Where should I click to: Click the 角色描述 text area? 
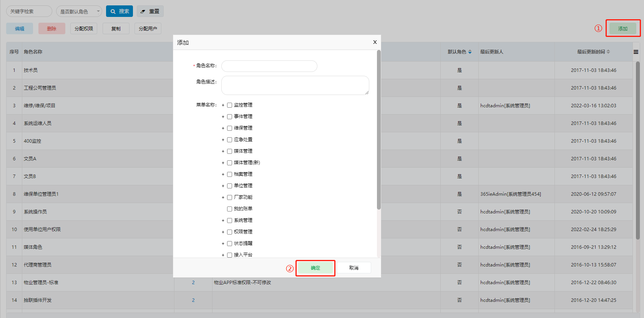[x=295, y=85]
